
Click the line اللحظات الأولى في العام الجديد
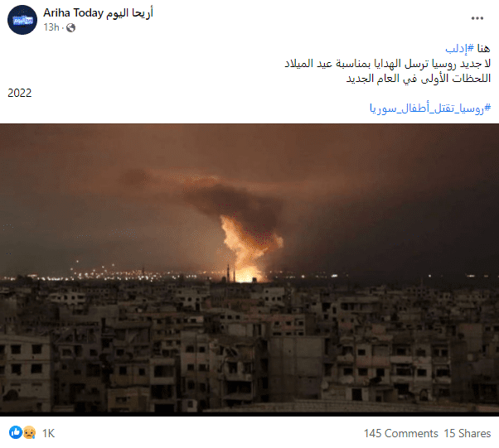[419, 78]
